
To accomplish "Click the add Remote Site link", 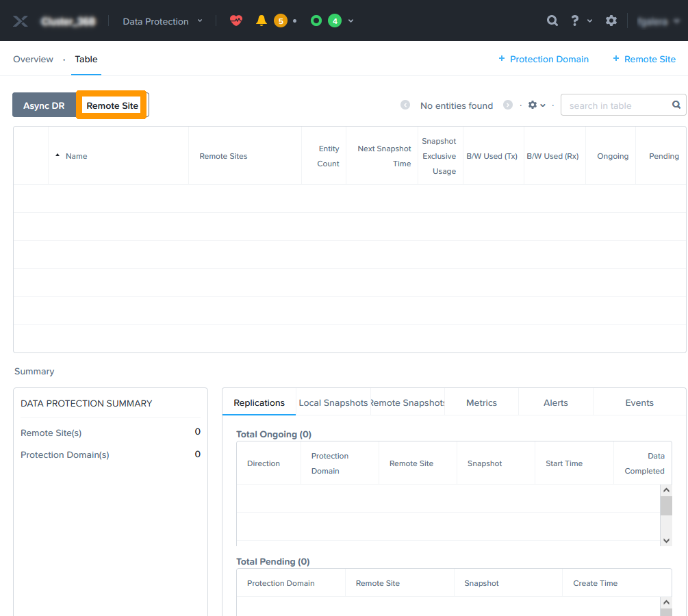I will click(x=644, y=60).
